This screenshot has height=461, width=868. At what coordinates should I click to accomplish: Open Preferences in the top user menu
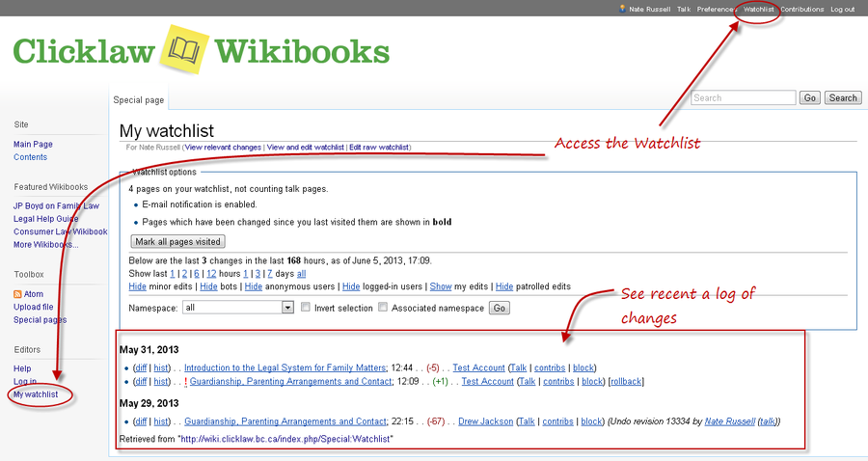[716, 9]
